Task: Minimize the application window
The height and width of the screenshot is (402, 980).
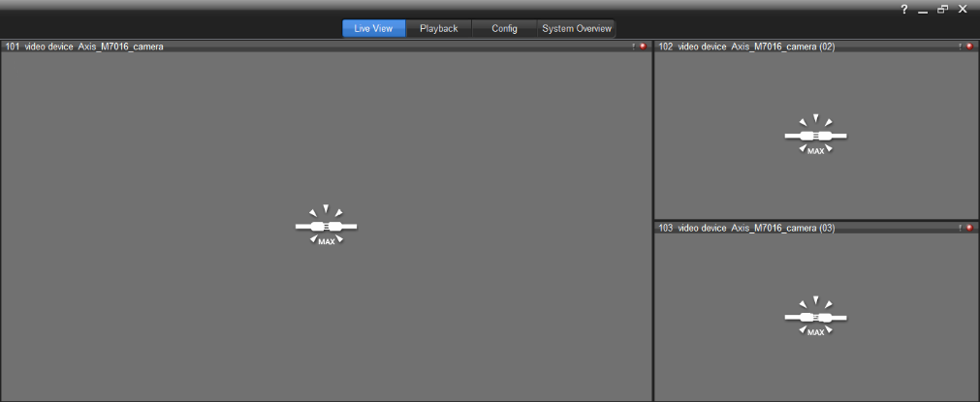Action: tap(923, 10)
